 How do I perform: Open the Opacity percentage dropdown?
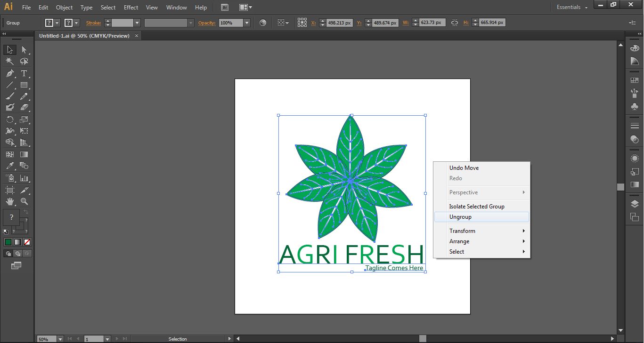tap(247, 23)
